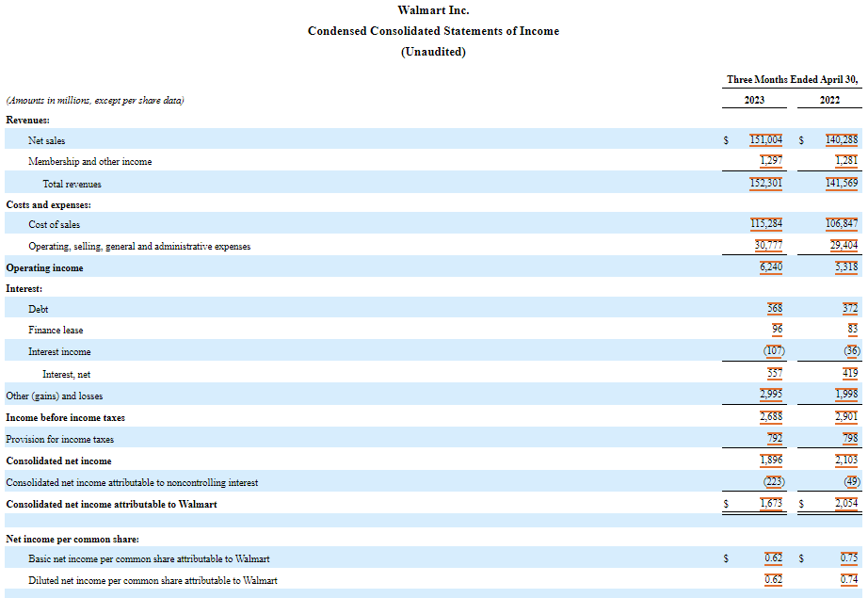The image size is (868, 598).
Task: Click the 'Total revenues' row label
Action: pos(72,184)
